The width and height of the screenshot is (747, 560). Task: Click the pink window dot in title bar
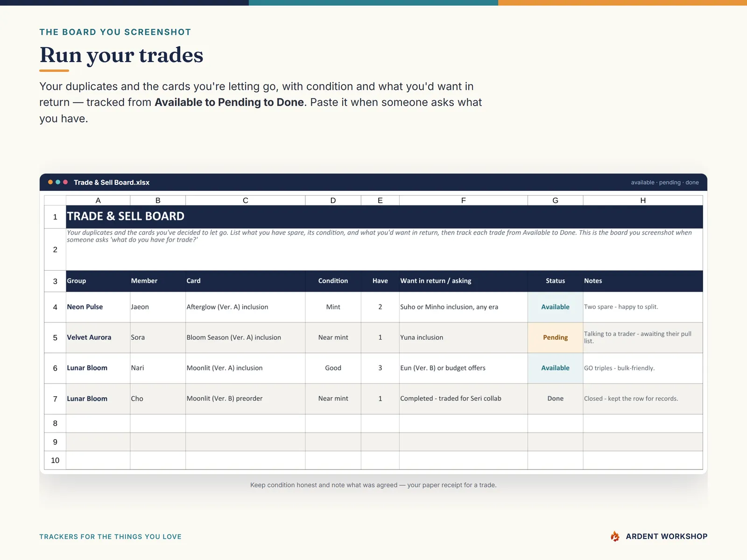(x=65, y=182)
